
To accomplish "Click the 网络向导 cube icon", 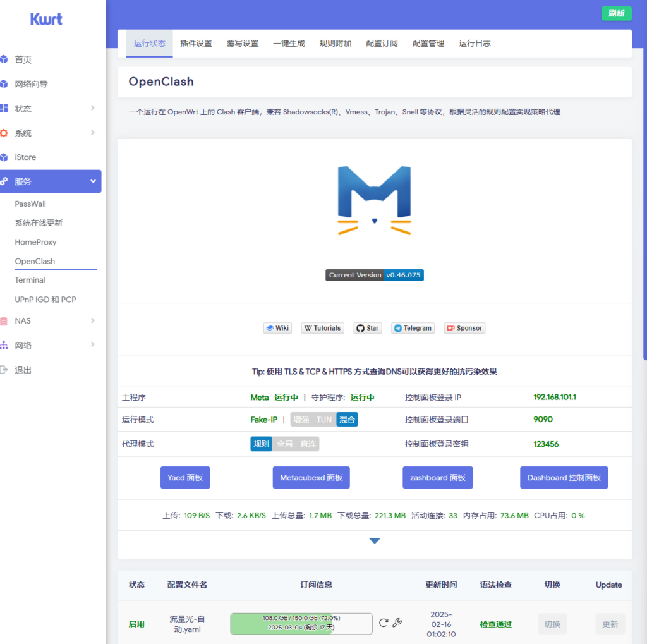I will 4,84.
